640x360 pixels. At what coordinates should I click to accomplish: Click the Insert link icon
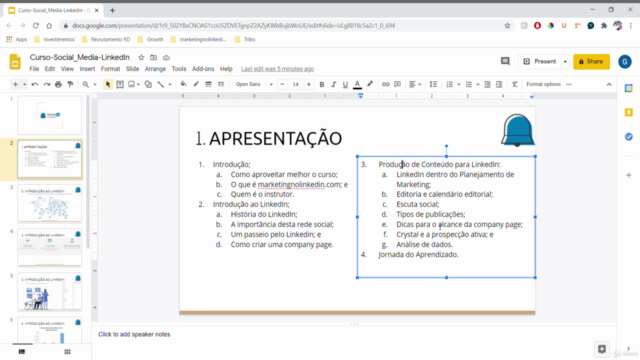pos(385,84)
